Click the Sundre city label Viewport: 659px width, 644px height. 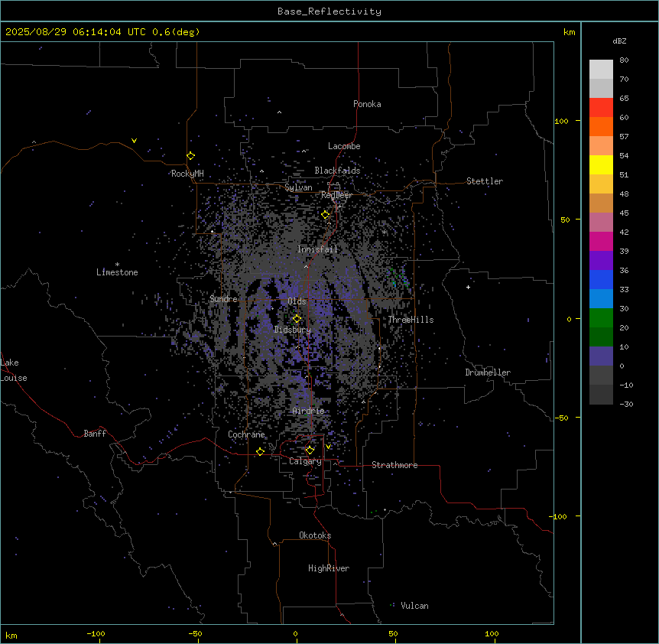click(223, 299)
